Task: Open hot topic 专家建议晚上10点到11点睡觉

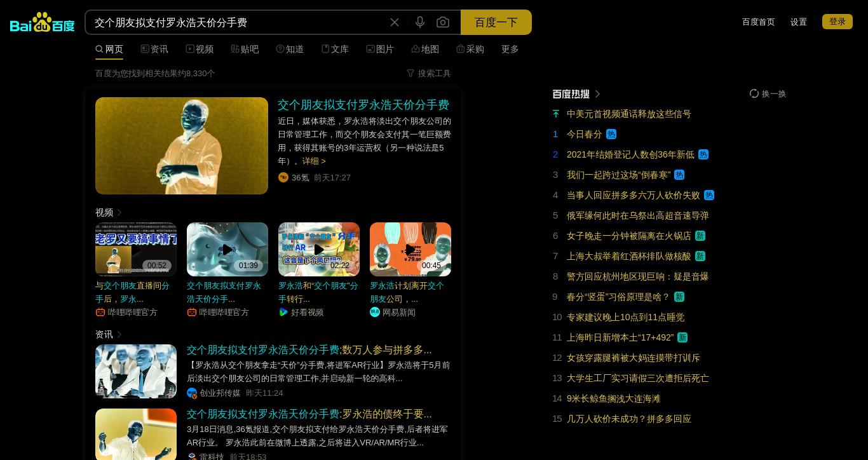Action: pos(626,317)
